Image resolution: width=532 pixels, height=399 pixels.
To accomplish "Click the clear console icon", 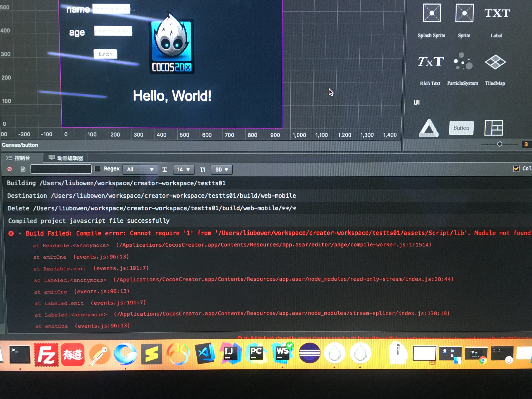I will (x=10, y=169).
